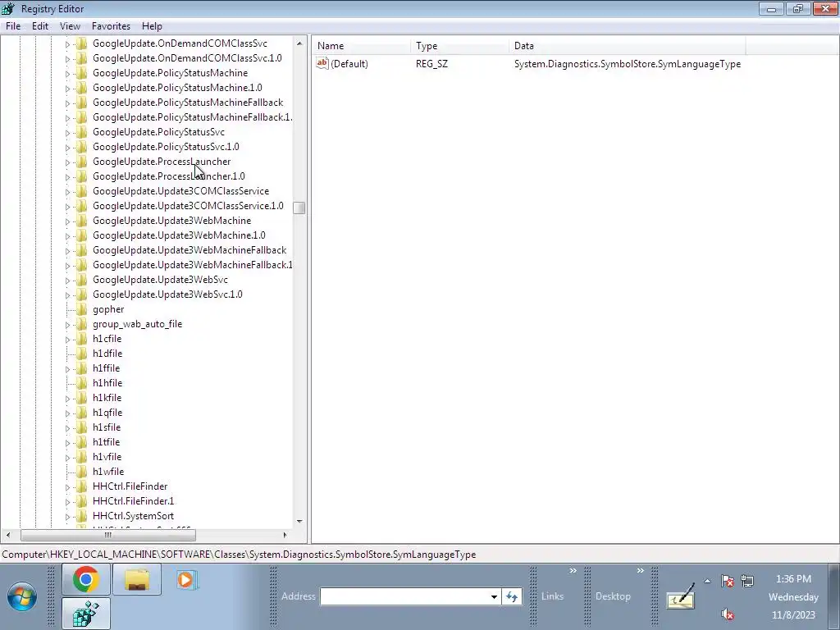Expand GoogleUpdate.OnDemandCOMClassSvc key
Viewport: 840px width, 630px height.
pyautogui.click(x=67, y=44)
